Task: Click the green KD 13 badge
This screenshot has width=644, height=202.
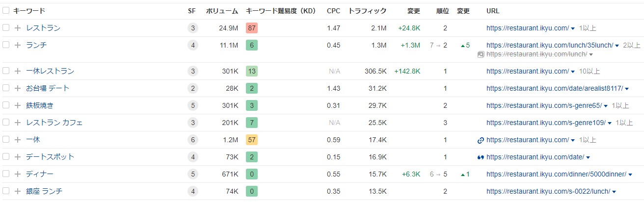Action: (x=252, y=71)
